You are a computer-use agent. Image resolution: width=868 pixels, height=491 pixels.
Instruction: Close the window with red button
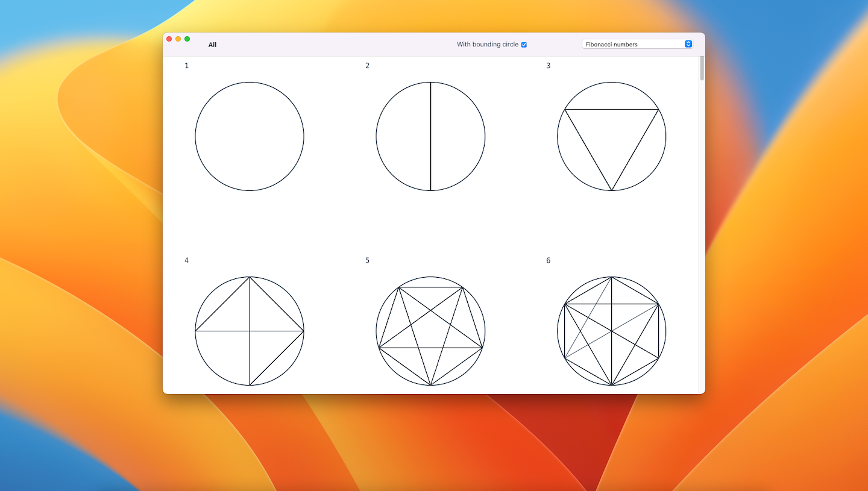tap(169, 39)
